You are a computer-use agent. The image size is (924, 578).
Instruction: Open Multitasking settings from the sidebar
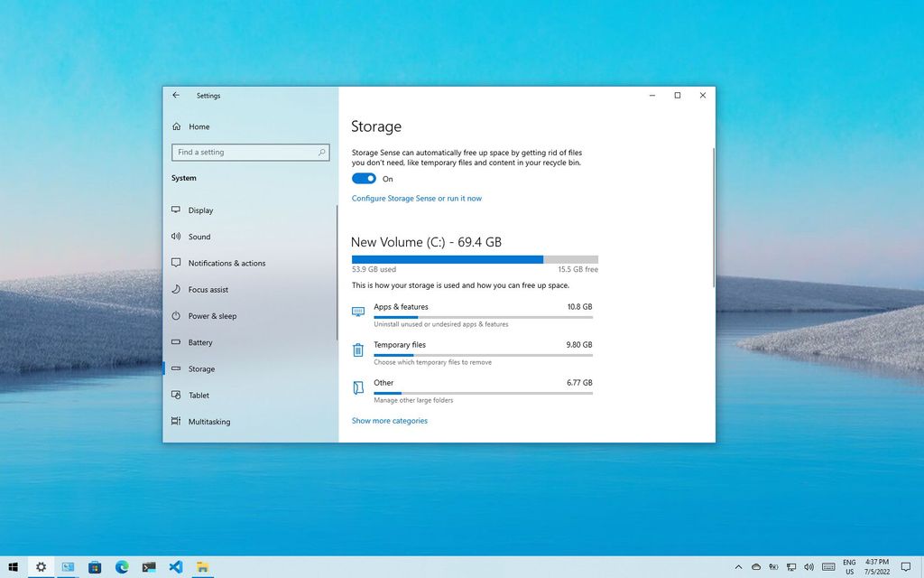click(176, 421)
